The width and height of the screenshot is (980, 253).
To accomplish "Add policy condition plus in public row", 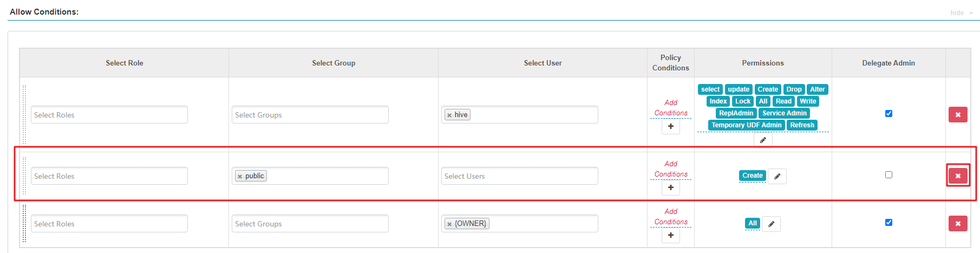I will (671, 187).
